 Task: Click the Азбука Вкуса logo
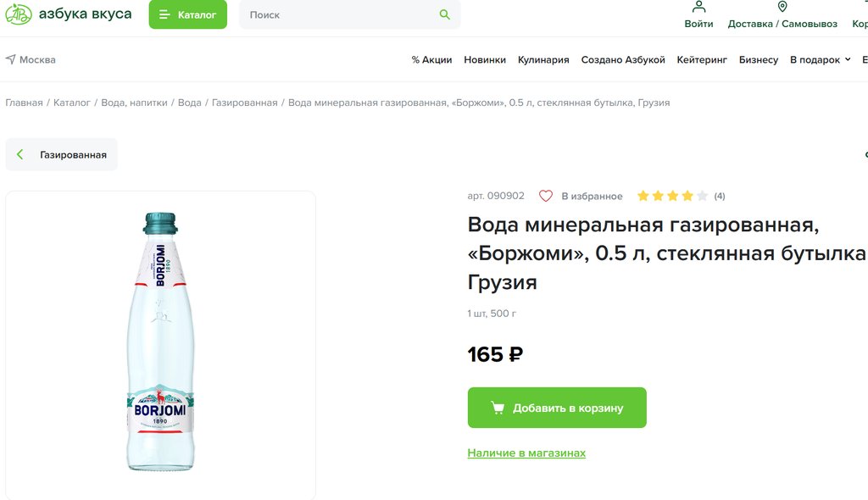point(69,14)
